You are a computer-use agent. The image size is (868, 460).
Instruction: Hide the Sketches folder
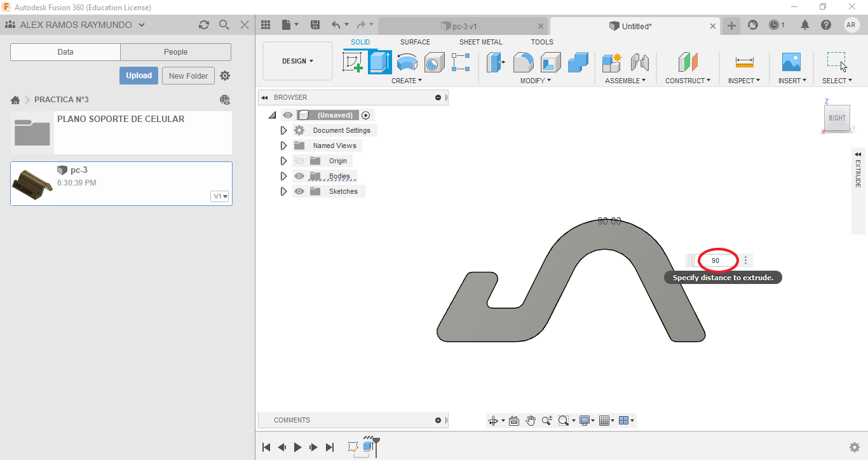click(x=299, y=191)
